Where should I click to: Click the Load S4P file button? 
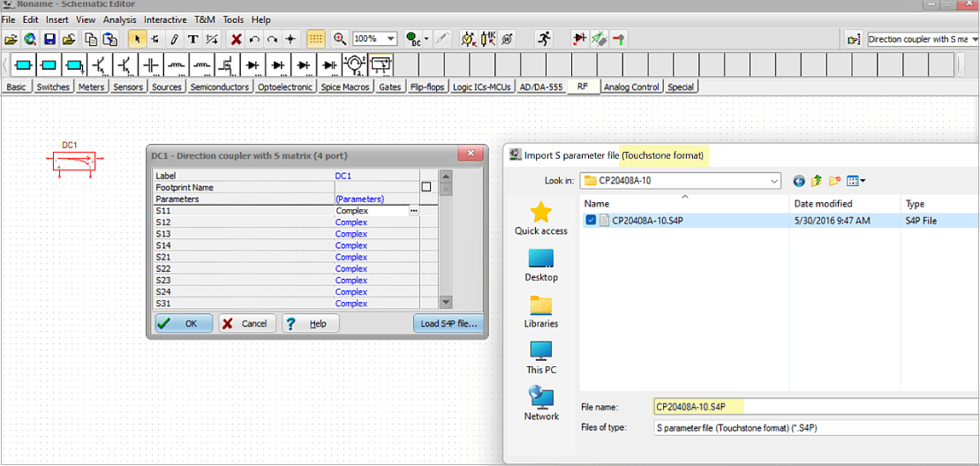coord(449,324)
